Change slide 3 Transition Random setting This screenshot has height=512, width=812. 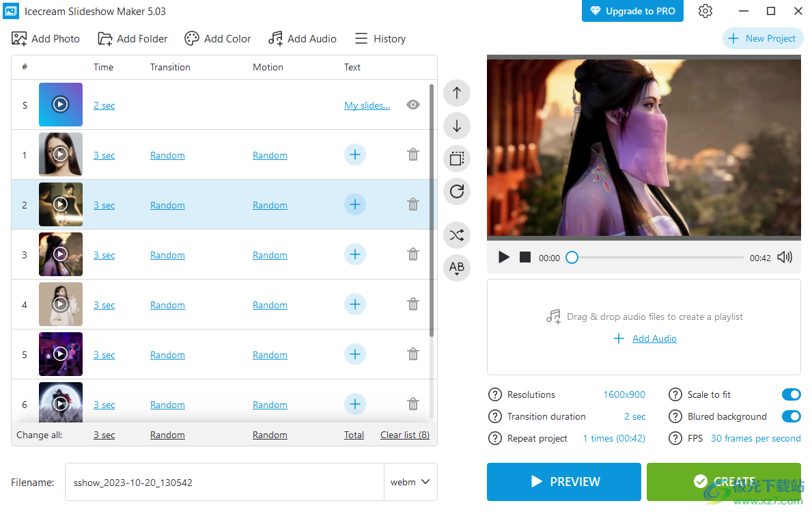[167, 255]
